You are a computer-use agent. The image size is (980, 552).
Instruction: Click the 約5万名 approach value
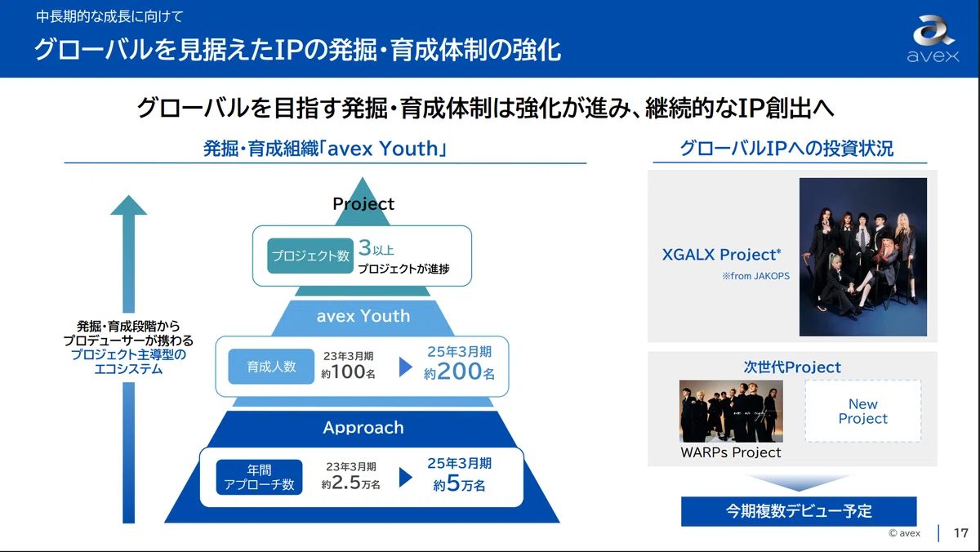[x=460, y=483]
